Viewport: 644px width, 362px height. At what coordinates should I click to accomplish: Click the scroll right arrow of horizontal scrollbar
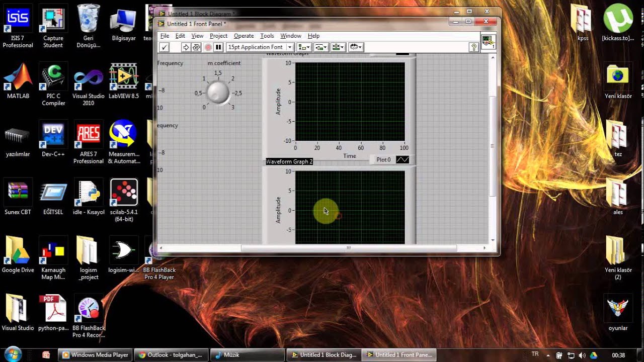[x=485, y=248]
